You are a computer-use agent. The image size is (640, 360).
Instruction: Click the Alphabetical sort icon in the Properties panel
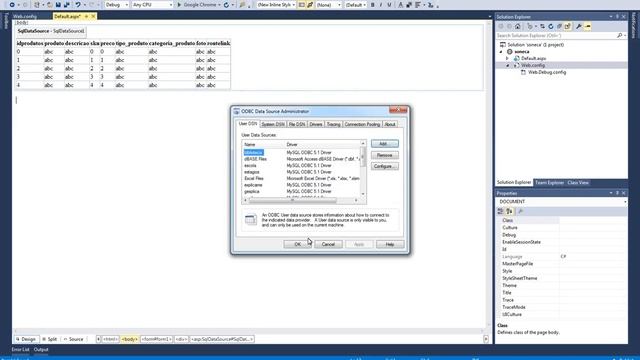tap(509, 211)
